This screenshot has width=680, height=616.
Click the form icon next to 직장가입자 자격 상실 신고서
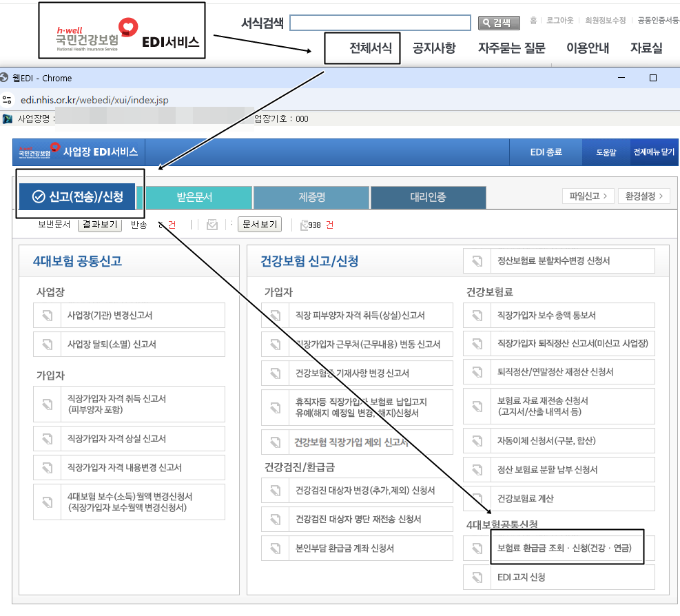pyautogui.click(x=48, y=438)
